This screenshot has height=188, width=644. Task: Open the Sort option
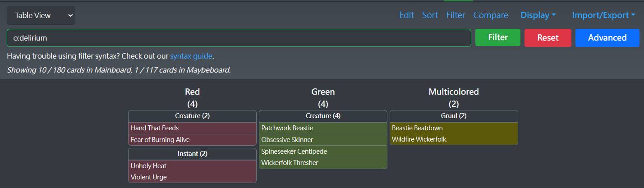(x=430, y=15)
